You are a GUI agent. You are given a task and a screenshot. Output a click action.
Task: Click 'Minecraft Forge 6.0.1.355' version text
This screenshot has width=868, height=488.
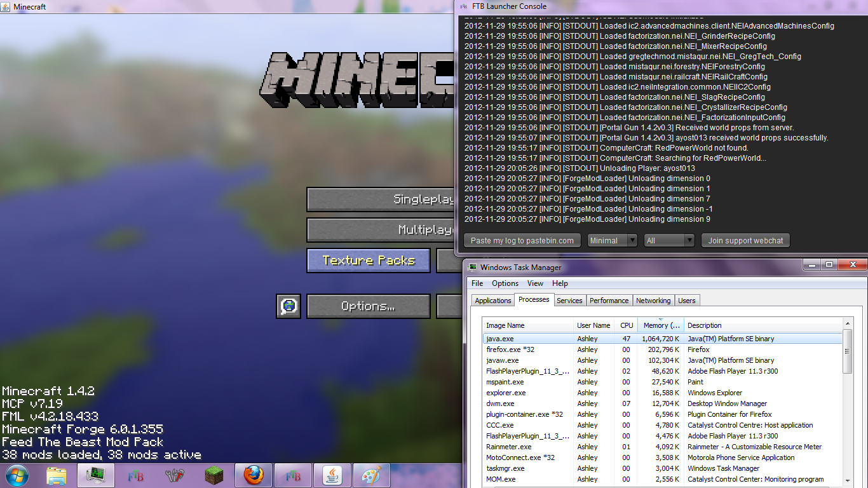click(x=83, y=430)
